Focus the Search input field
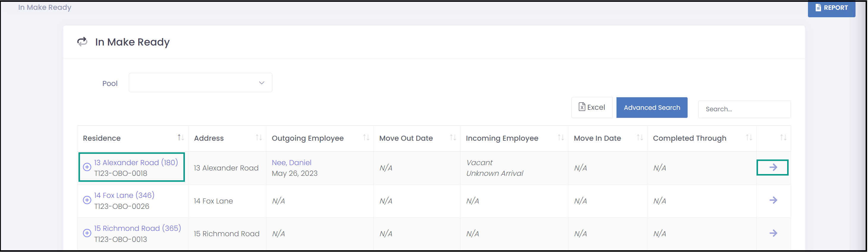 coord(744,109)
